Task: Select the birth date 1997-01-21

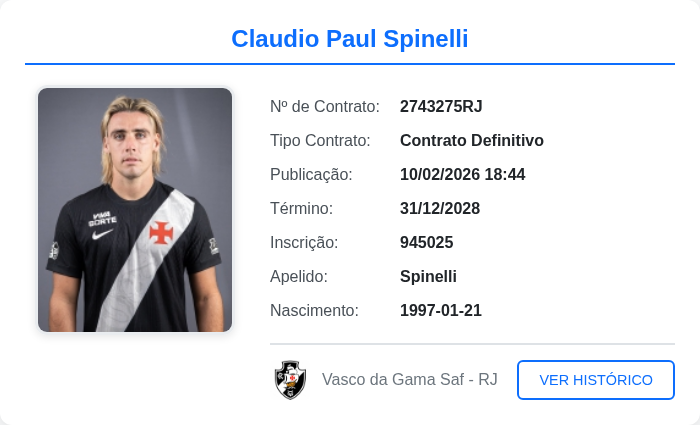Action: coord(440,310)
